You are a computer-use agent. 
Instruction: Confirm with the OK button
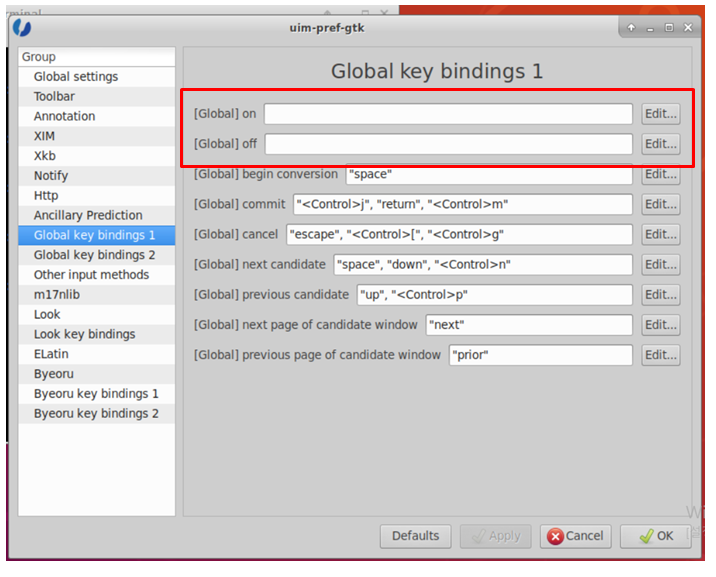click(656, 536)
